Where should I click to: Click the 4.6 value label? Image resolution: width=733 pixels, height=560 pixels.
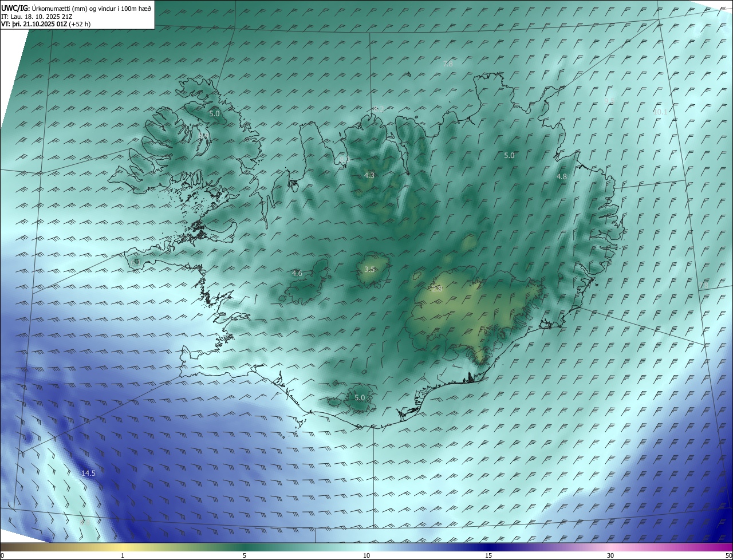tap(297, 273)
